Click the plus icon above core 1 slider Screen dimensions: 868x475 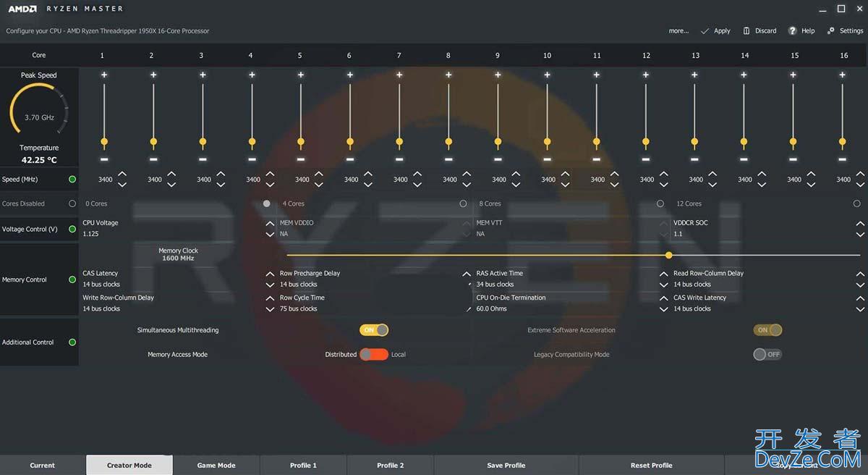point(104,75)
